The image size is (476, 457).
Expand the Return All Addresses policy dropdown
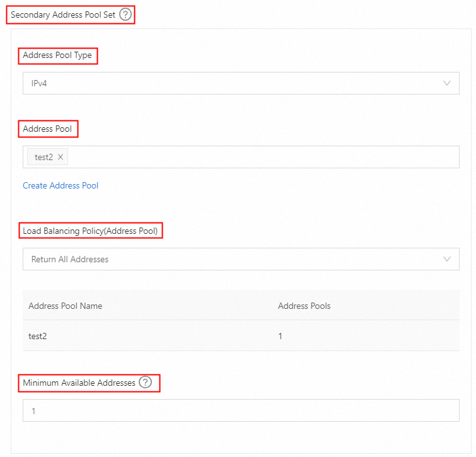click(x=241, y=259)
